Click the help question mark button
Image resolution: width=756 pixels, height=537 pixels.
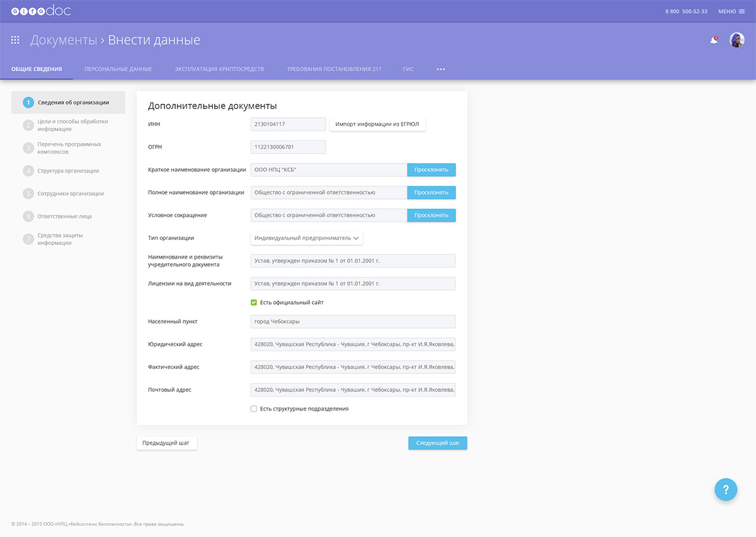[x=726, y=489]
